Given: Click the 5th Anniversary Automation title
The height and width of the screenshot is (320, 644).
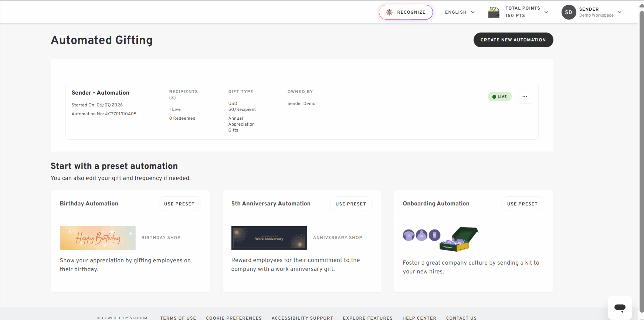Looking at the screenshot, I should [x=271, y=204].
